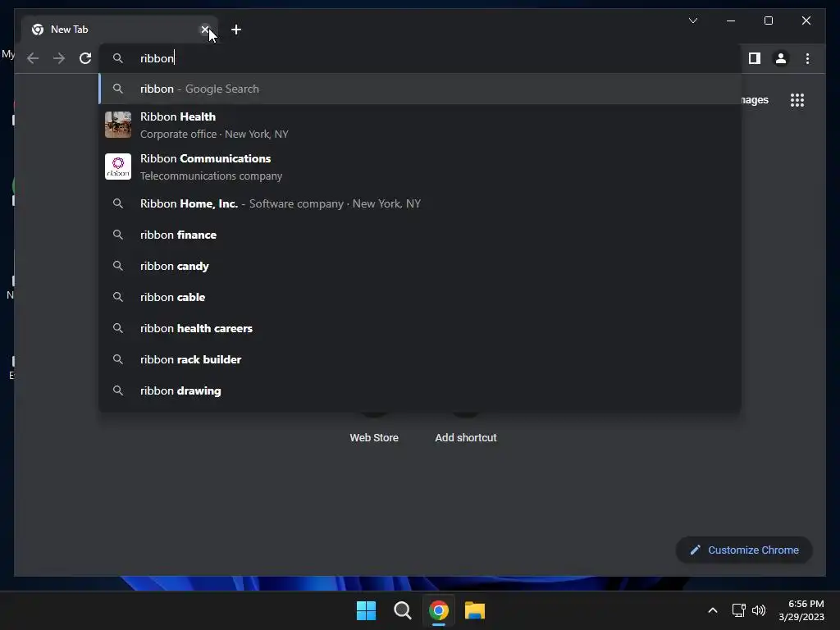Open the volume speaker tray icon
840x630 pixels.
tap(759, 610)
